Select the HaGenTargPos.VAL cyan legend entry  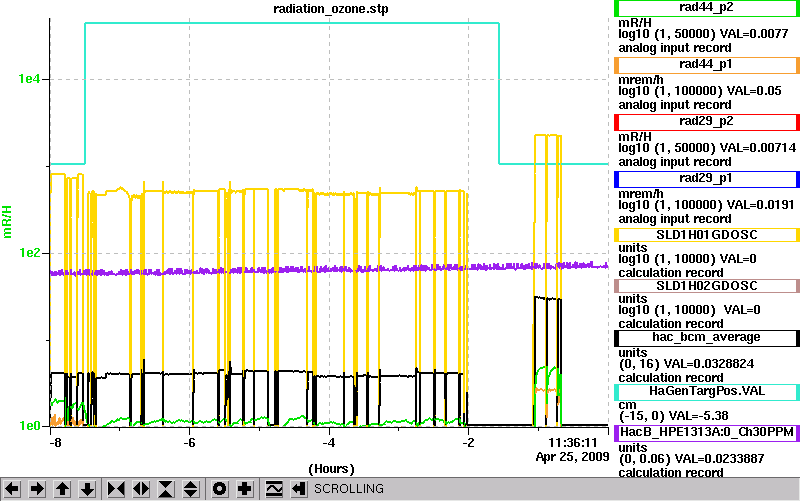pyautogui.click(x=707, y=392)
